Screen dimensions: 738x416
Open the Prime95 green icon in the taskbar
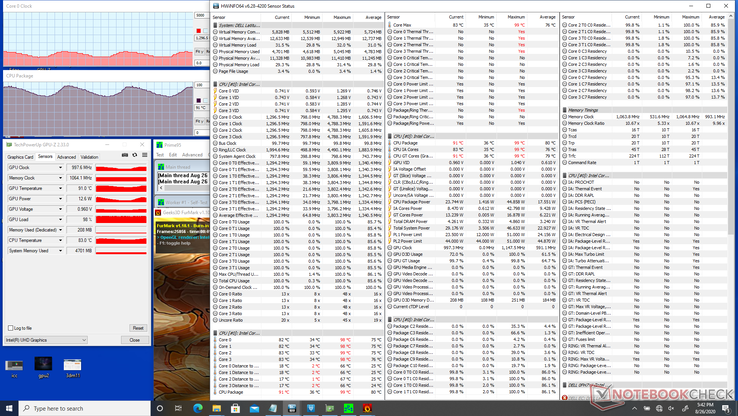tap(348, 408)
